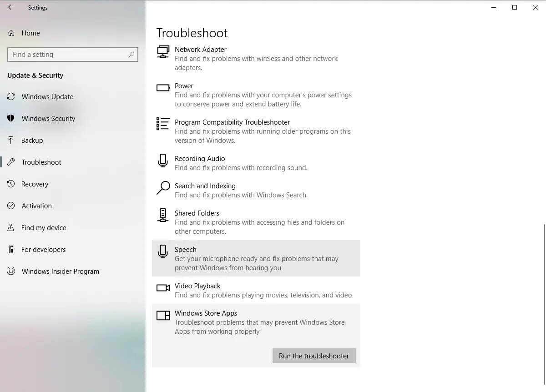Select the Video Playback troubleshooter
Screen dimensions: 546x392
pos(256,290)
